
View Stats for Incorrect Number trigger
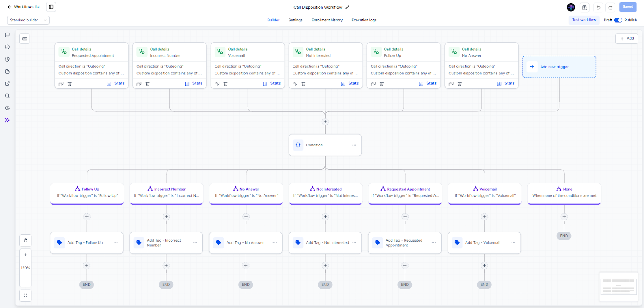click(194, 84)
